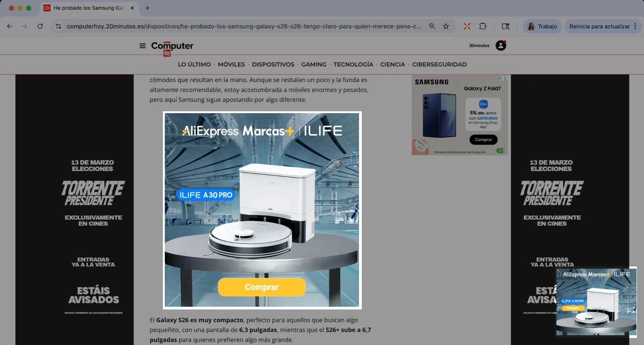
Task: Click the green energy label B in Samsung ad
Action: [x=500, y=151]
